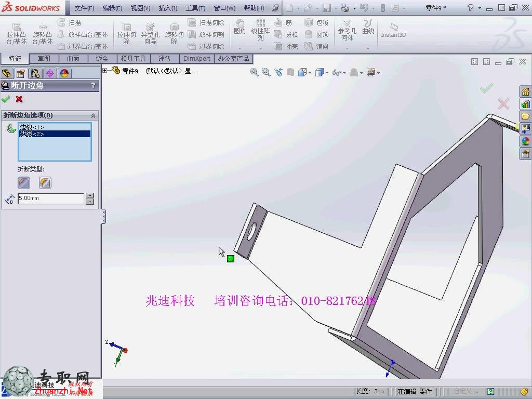Choose the Swept Boss (扫描) tool
The width and height of the screenshot is (532, 399).
coord(69,23)
